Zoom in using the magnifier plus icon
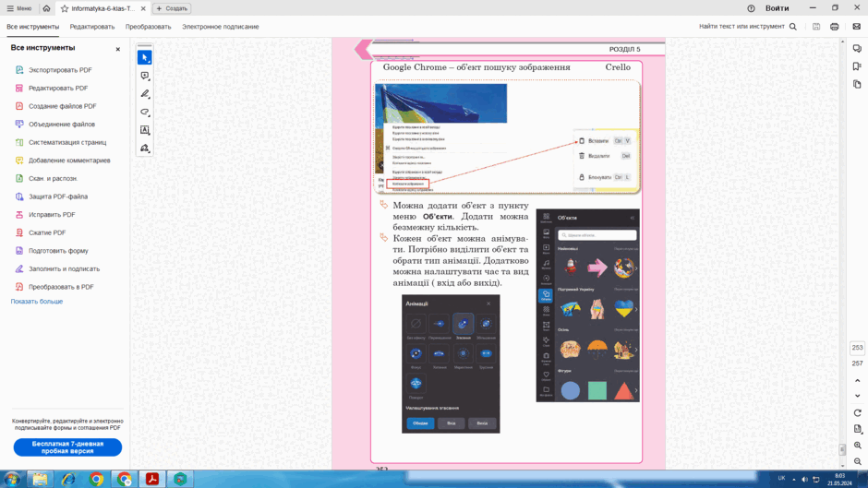 click(x=858, y=446)
